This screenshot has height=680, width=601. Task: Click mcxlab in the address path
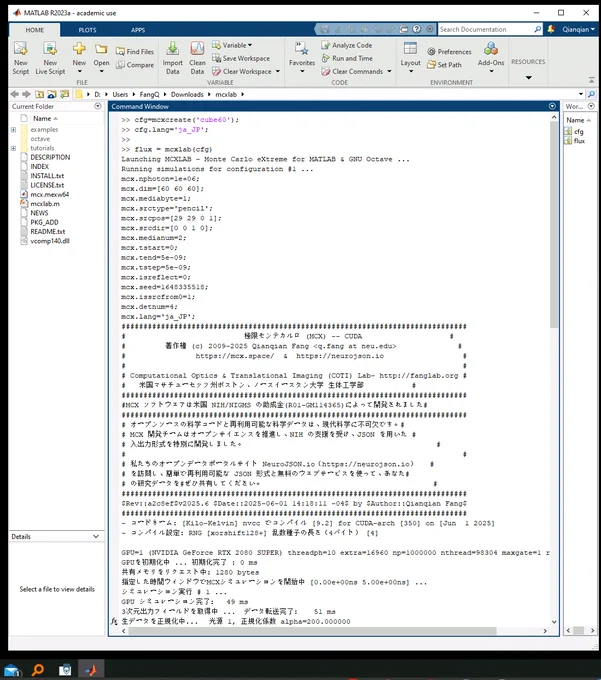click(x=226, y=94)
